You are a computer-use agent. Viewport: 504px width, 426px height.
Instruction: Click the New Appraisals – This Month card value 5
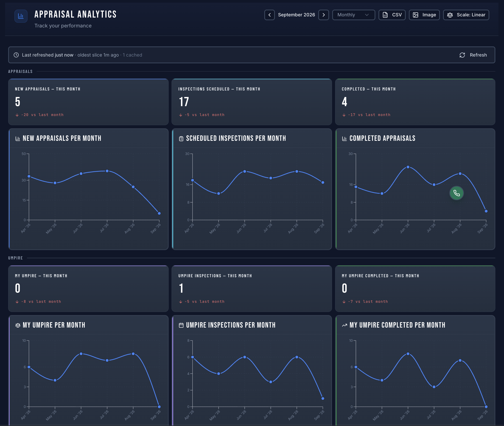(x=18, y=102)
